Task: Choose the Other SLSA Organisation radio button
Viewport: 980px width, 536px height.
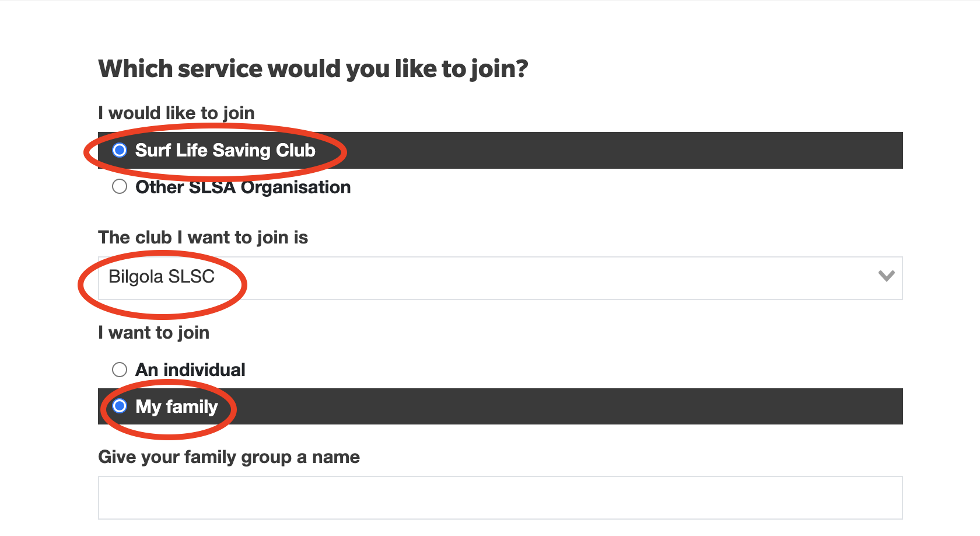Action: (x=120, y=186)
